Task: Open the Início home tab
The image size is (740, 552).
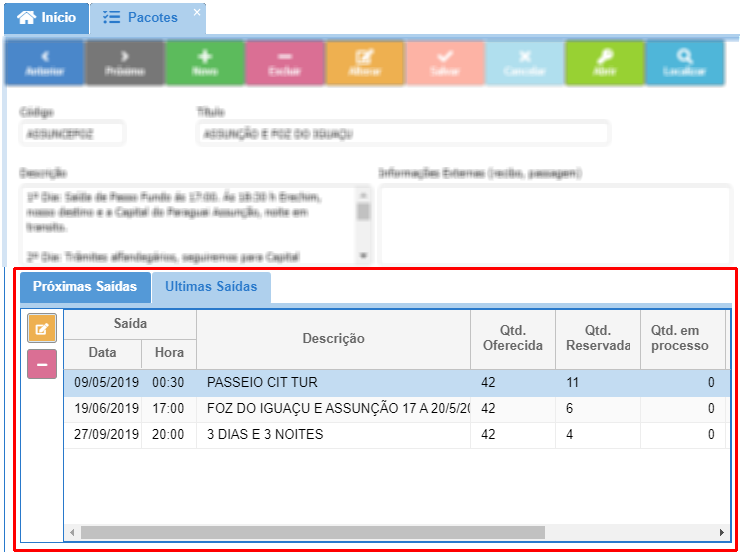Action: coord(46,18)
